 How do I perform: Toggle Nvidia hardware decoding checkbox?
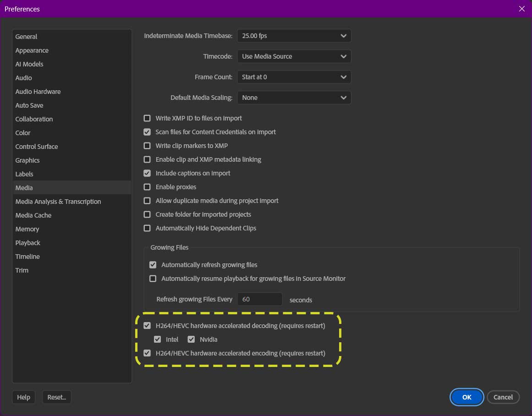point(192,339)
